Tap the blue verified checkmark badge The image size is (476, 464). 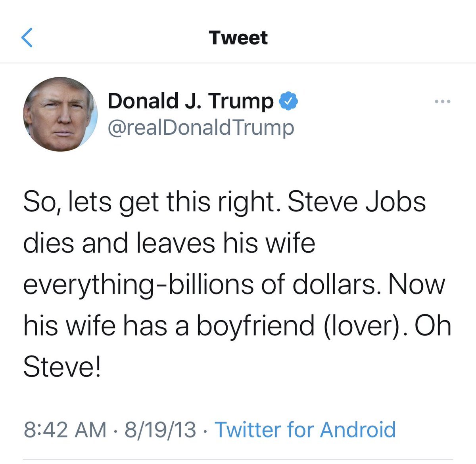(x=288, y=101)
